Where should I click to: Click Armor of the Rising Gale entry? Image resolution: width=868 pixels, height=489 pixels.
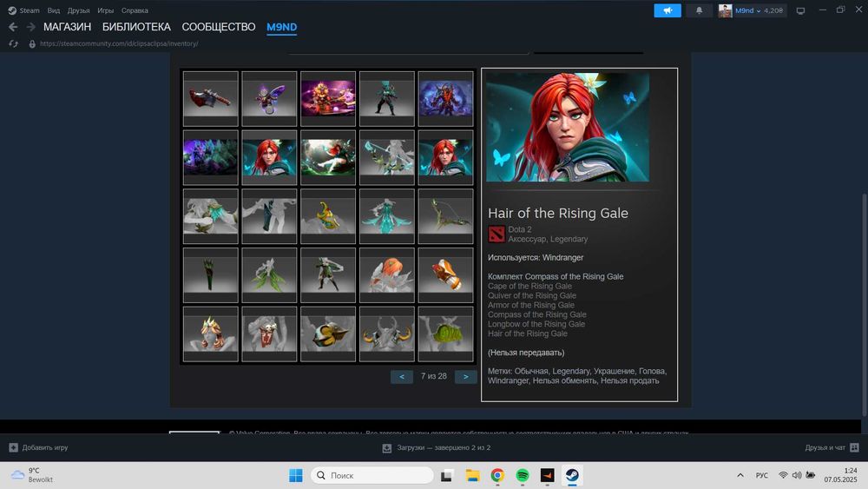coord(531,305)
